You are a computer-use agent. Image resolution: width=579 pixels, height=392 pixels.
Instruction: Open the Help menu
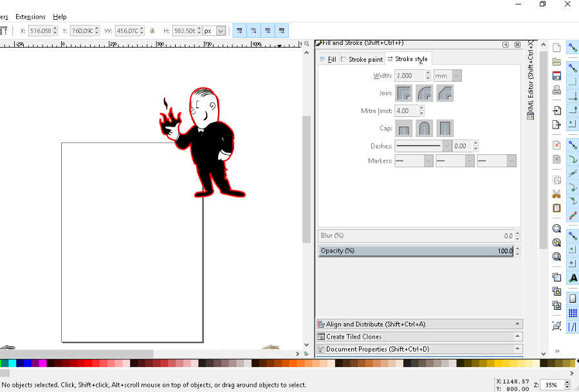point(59,17)
